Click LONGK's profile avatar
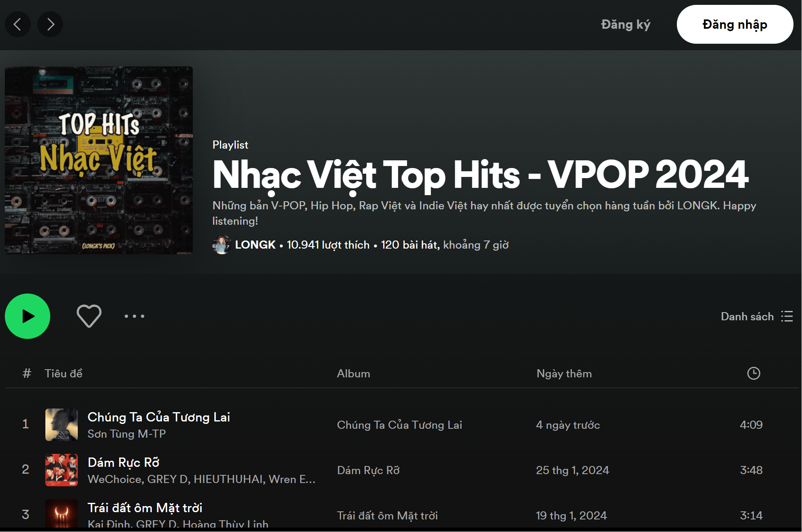 pyautogui.click(x=221, y=245)
